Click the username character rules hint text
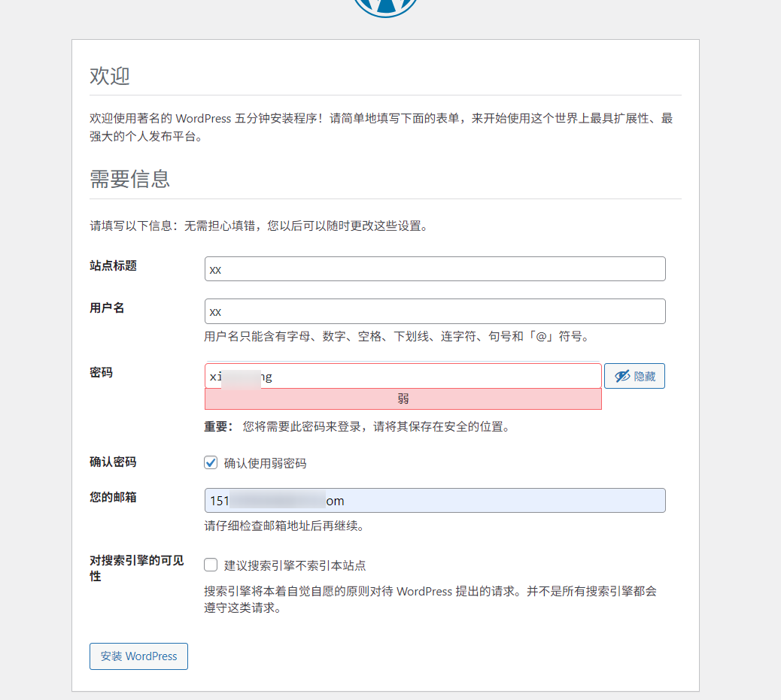This screenshot has width=781, height=700. pos(397,337)
